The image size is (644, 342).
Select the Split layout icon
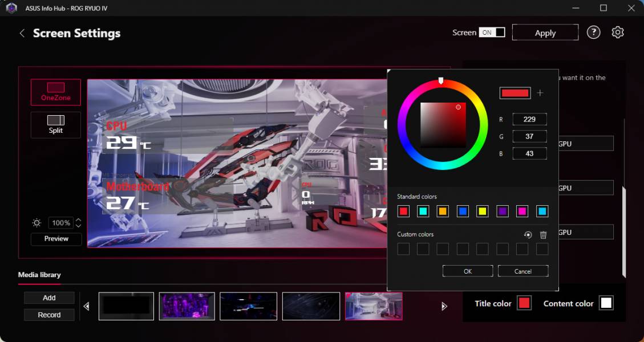pos(55,124)
